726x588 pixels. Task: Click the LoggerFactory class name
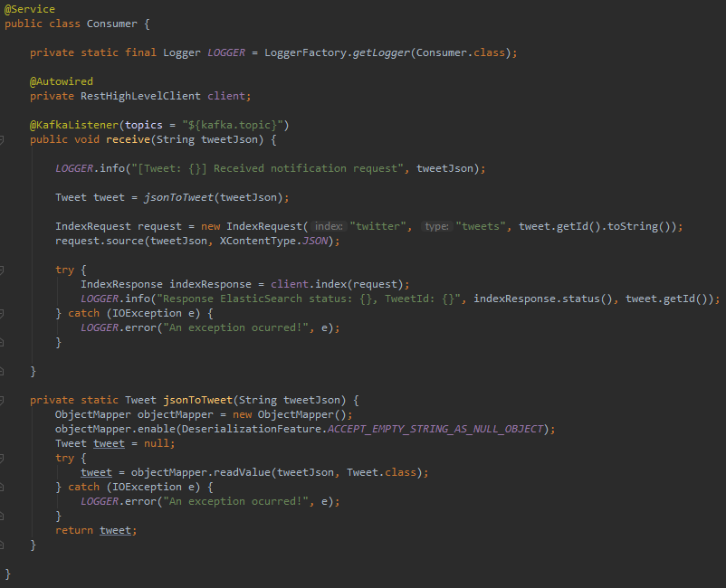pos(305,52)
